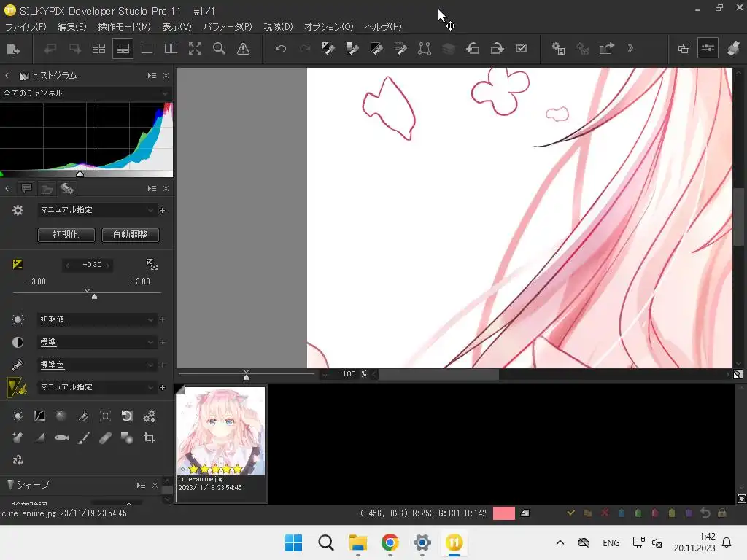
Task: Click the fit-to-screen arrows icon
Action: [x=195, y=49]
